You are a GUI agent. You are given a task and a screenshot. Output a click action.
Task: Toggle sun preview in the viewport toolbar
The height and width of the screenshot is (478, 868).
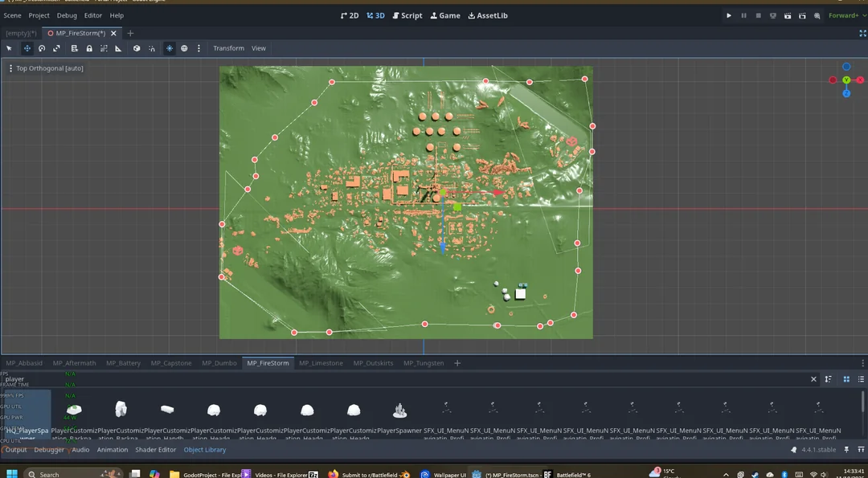(170, 48)
